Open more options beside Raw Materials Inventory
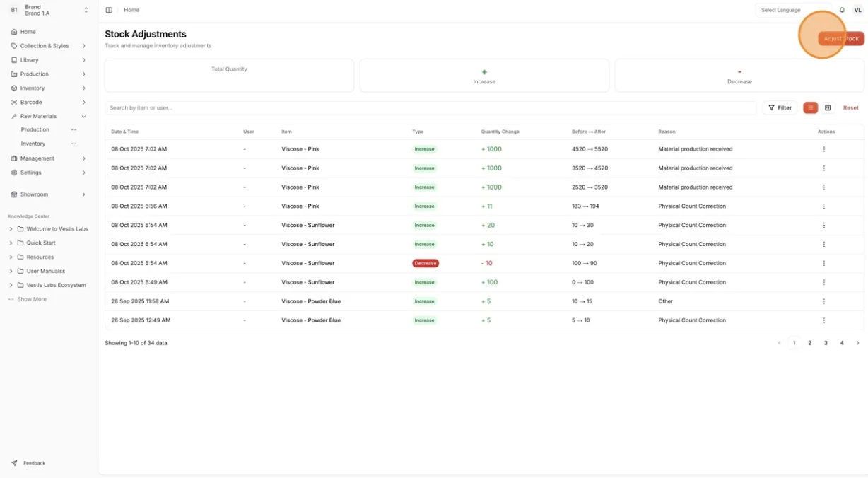Image resolution: width=868 pixels, height=478 pixels. click(x=74, y=144)
